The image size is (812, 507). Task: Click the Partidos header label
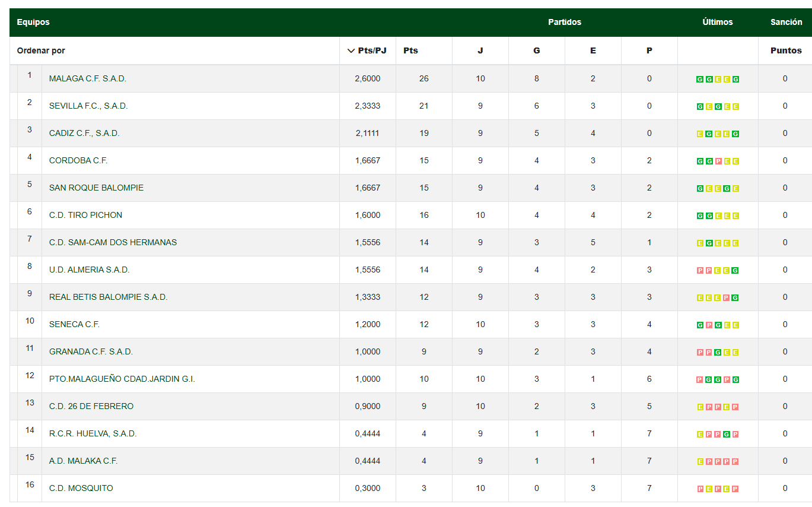pos(565,22)
